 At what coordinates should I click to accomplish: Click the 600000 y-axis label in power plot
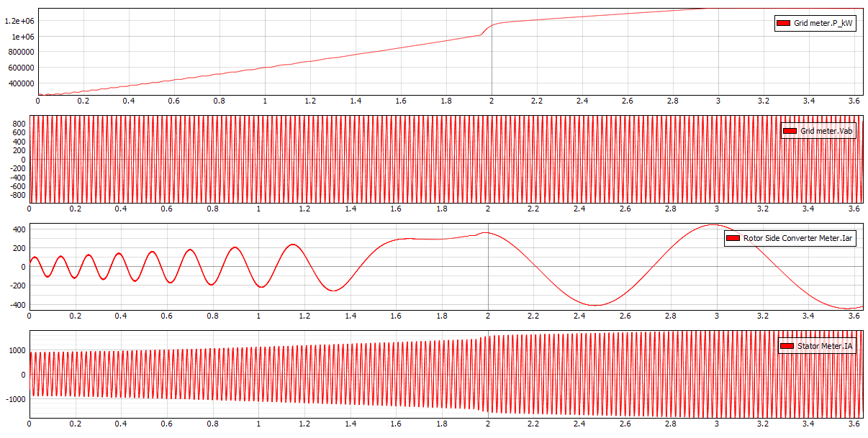pos(20,68)
